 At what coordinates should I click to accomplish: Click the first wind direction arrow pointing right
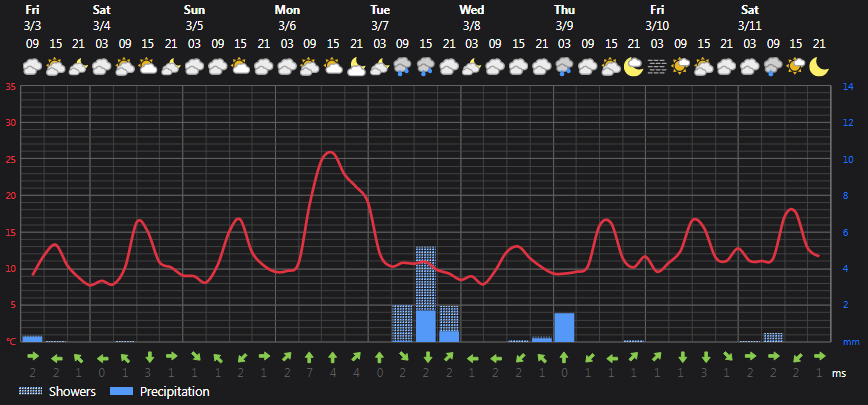tap(32, 357)
